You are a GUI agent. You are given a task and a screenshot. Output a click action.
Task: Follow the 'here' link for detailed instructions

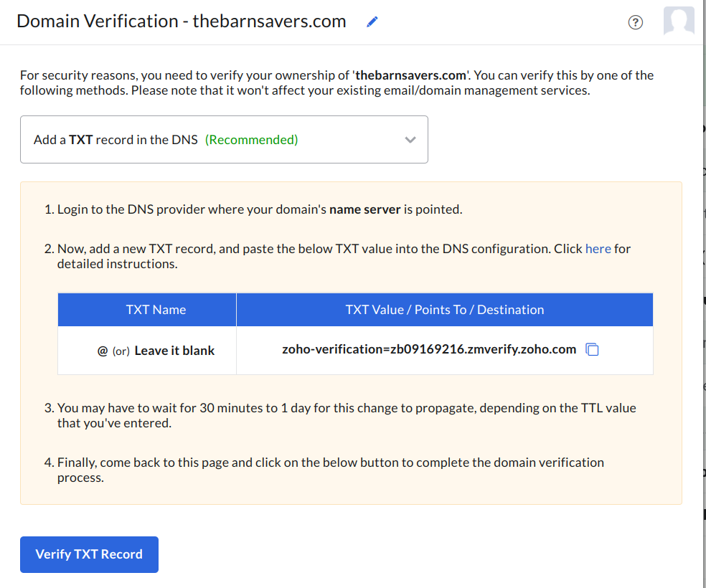[598, 249]
